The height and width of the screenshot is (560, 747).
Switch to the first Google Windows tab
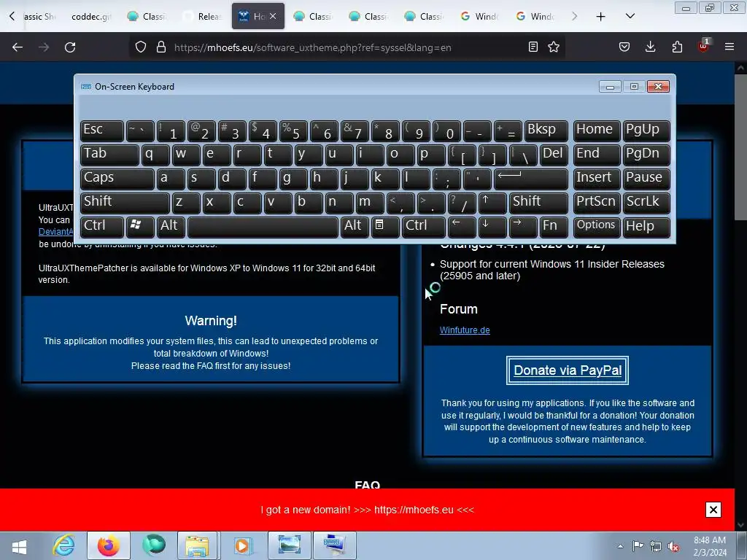pyautogui.click(x=480, y=16)
